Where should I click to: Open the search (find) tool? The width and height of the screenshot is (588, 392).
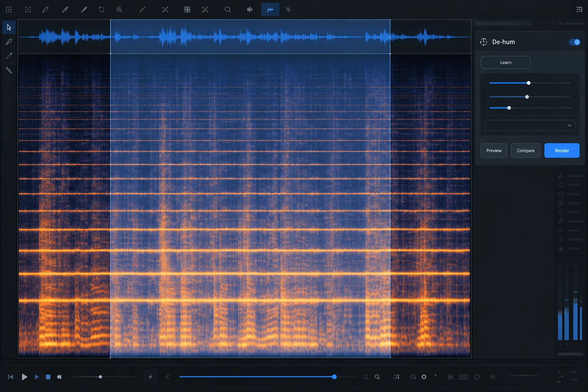pos(228,10)
